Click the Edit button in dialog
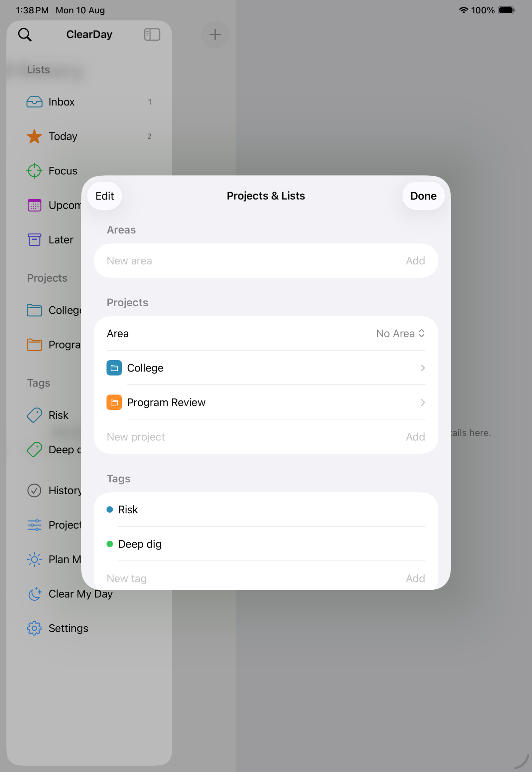 105,196
